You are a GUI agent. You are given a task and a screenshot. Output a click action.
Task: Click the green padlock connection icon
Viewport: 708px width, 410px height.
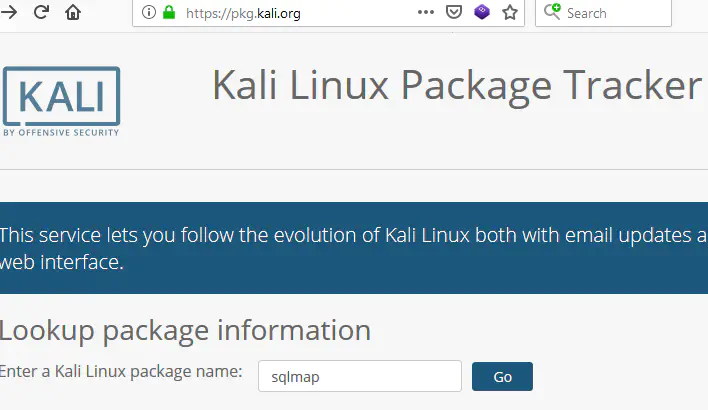pos(169,12)
